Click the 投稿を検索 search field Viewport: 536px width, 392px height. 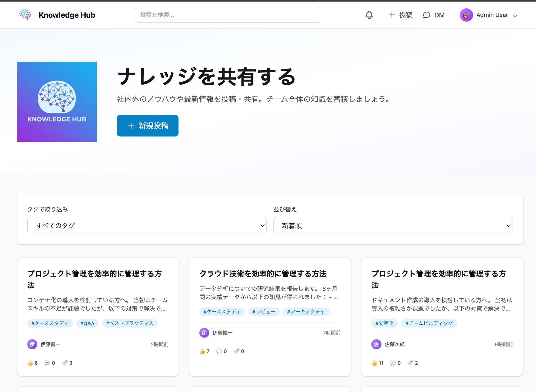(x=228, y=15)
